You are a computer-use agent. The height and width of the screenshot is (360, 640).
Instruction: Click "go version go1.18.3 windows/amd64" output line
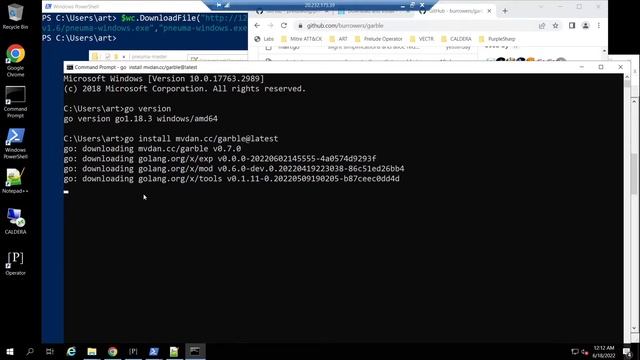[140, 119]
